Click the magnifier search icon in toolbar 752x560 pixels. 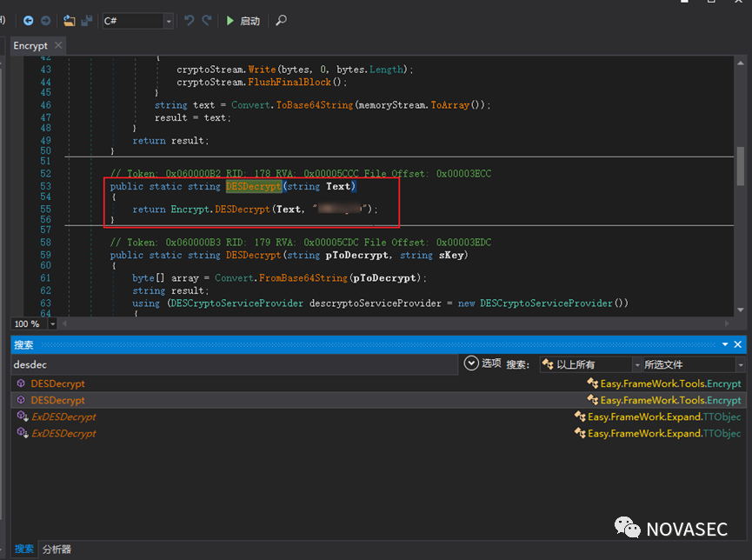(x=281, y=20)
